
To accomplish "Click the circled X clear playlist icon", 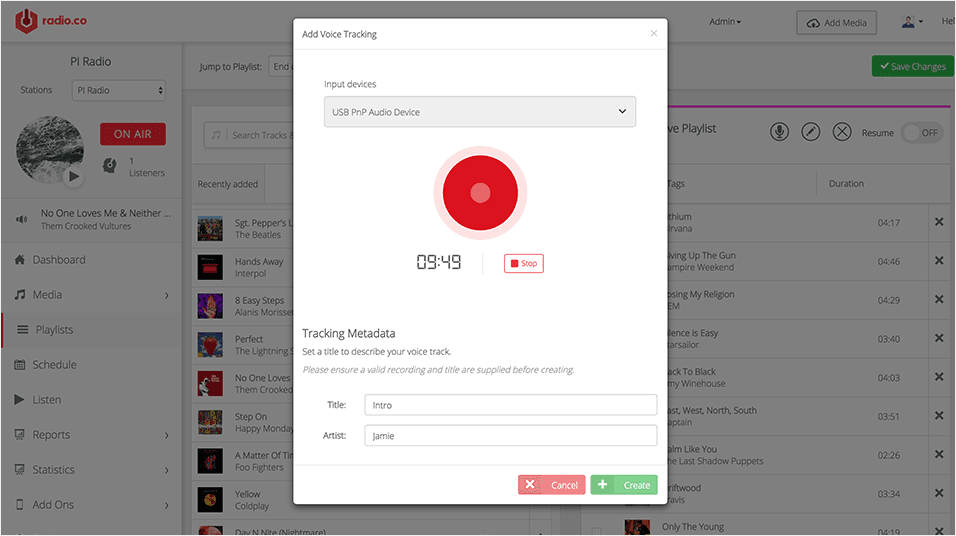I will pyautogui.click(x=842, y=132).
